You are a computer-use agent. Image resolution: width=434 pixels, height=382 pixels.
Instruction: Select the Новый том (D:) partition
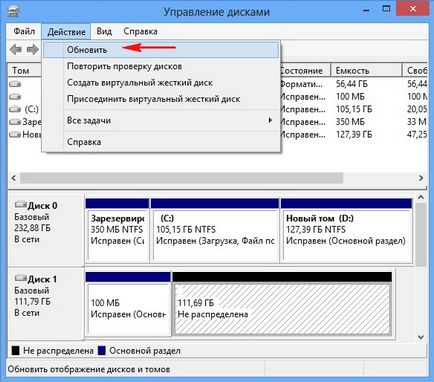(347, 230)
